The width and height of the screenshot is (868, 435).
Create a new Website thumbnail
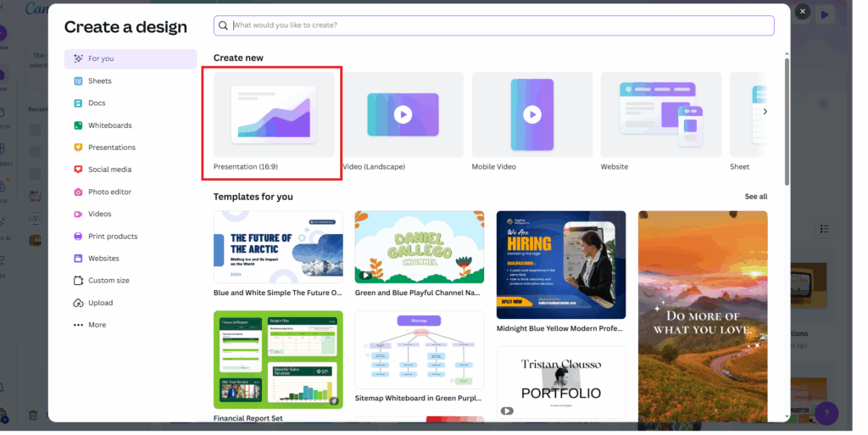click(661, 114)
